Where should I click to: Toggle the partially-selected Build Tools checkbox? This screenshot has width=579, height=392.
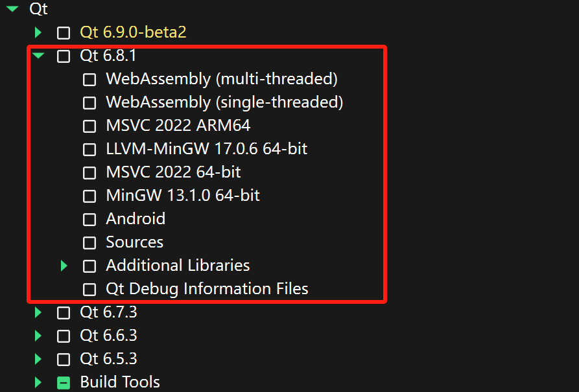(63, 382)
